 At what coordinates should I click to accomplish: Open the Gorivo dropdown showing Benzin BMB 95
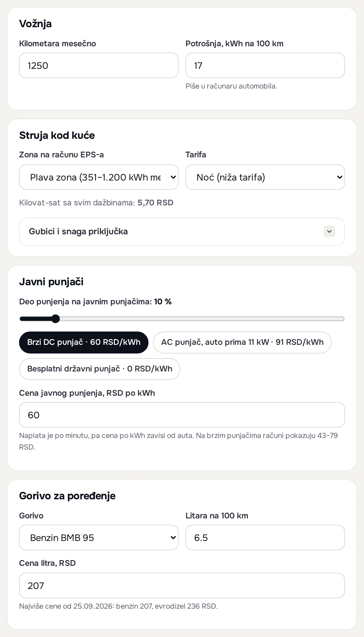[x=99, y=537]
